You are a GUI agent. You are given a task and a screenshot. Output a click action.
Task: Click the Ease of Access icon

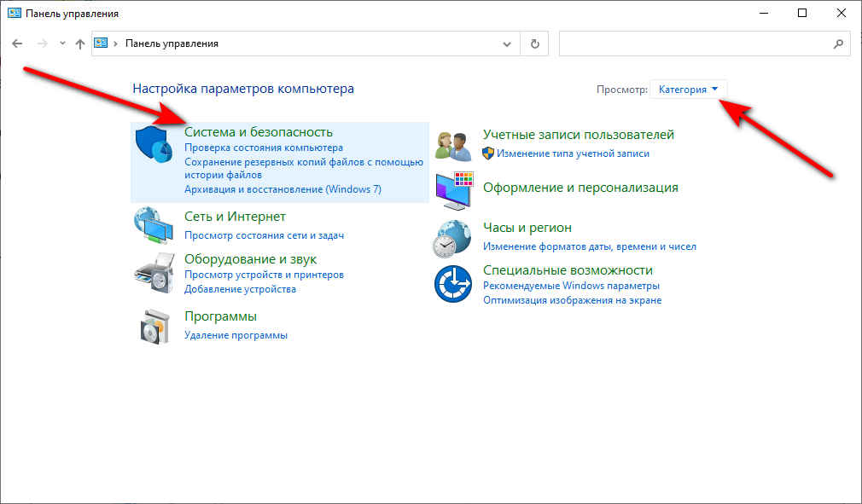[453, 283]
